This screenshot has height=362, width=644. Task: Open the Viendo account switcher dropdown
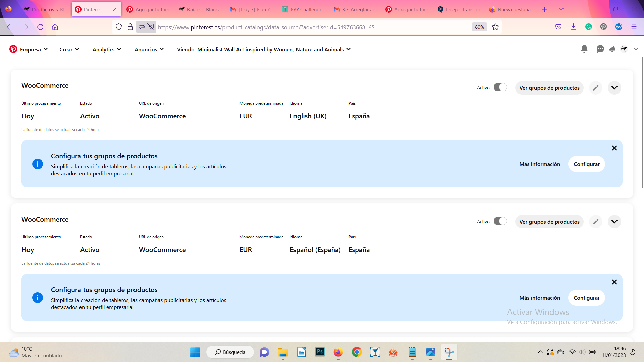point(264,49)
